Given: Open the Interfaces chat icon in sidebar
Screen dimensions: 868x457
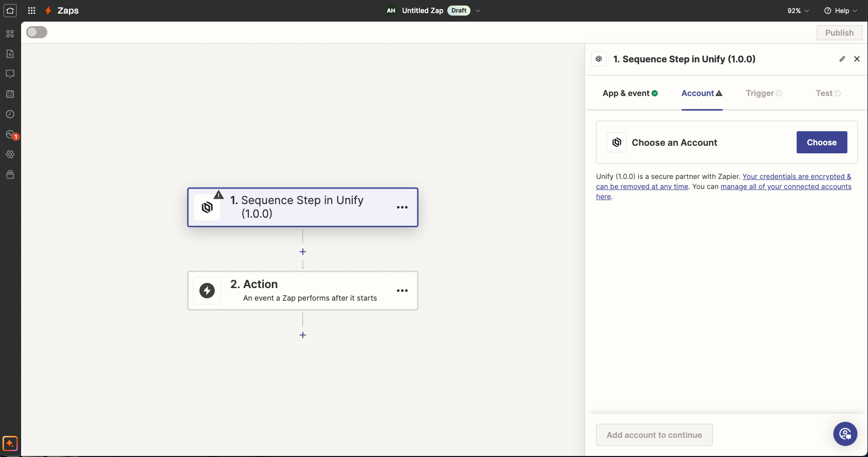Looking at the screenshot, I should point(10,74).
